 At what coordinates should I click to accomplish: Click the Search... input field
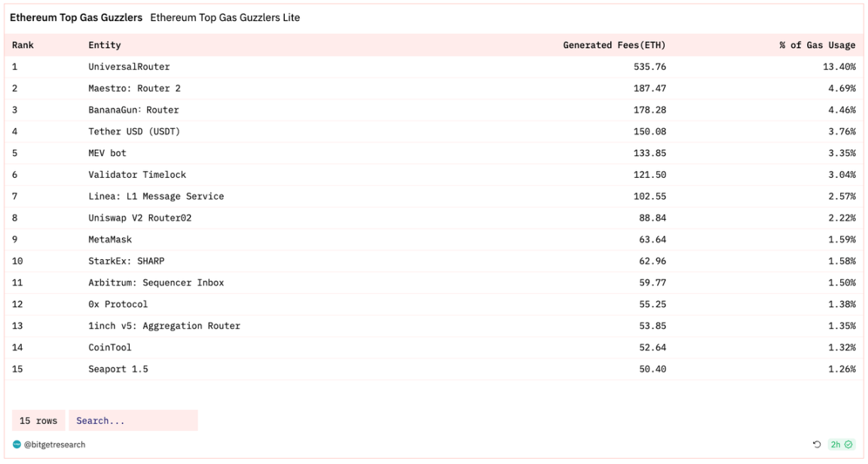(x=133, y=420)
